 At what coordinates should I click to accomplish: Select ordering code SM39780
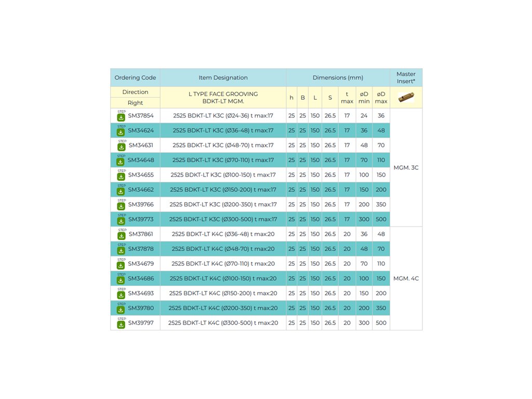[140, 308]
